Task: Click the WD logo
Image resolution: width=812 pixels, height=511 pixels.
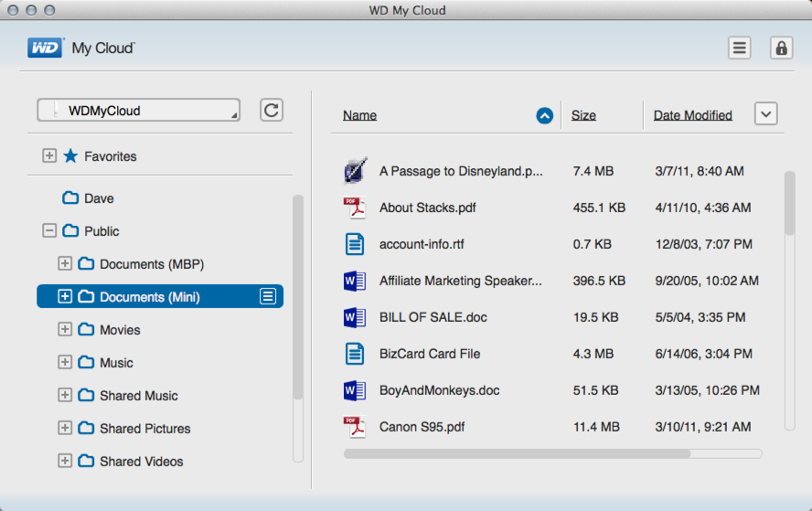Action: 46,48
